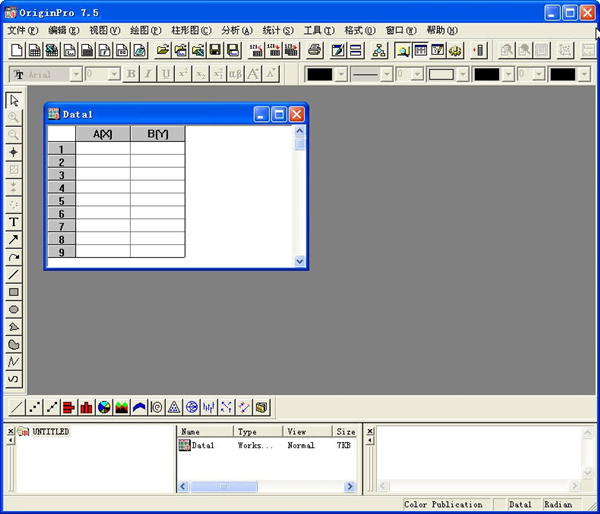This screenshot has height=514, width=600.
Task: Click the first black color swatch in the format toolbar
Action: 320,74
